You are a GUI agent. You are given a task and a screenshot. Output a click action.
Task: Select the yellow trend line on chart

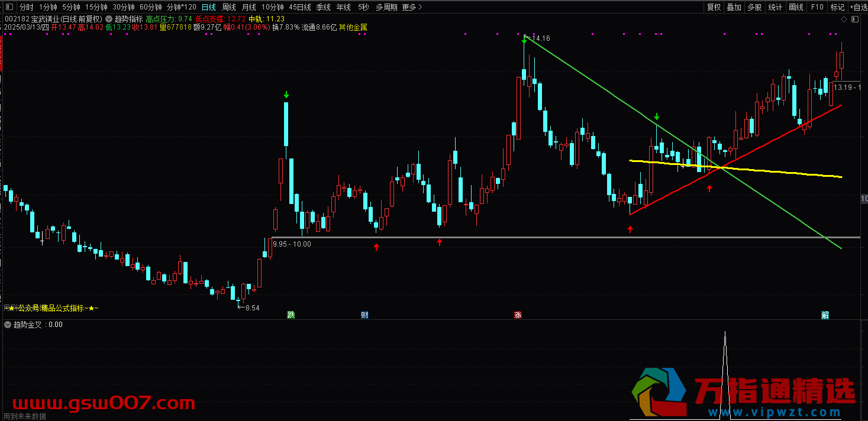coord(769,172)
